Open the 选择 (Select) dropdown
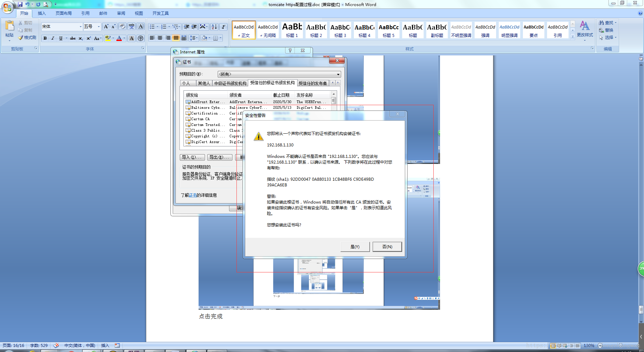 pyautogui.click(x=608, y=38)
